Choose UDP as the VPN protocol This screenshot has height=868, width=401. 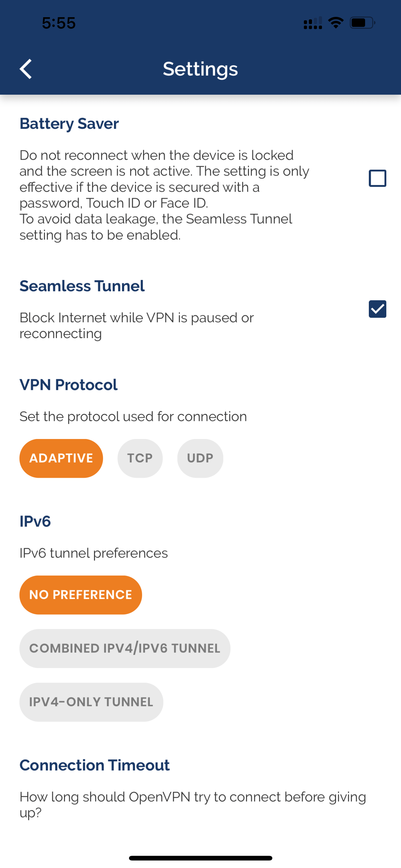click(200, 458)
